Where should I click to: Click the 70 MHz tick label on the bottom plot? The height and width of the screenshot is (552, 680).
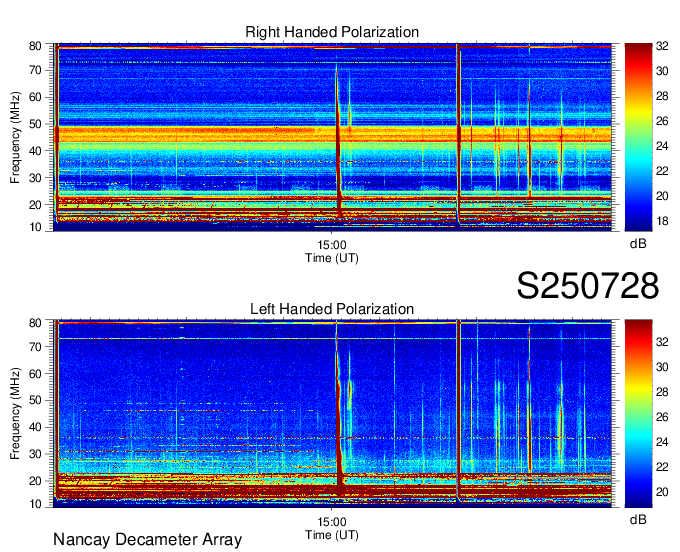point(36,347)
